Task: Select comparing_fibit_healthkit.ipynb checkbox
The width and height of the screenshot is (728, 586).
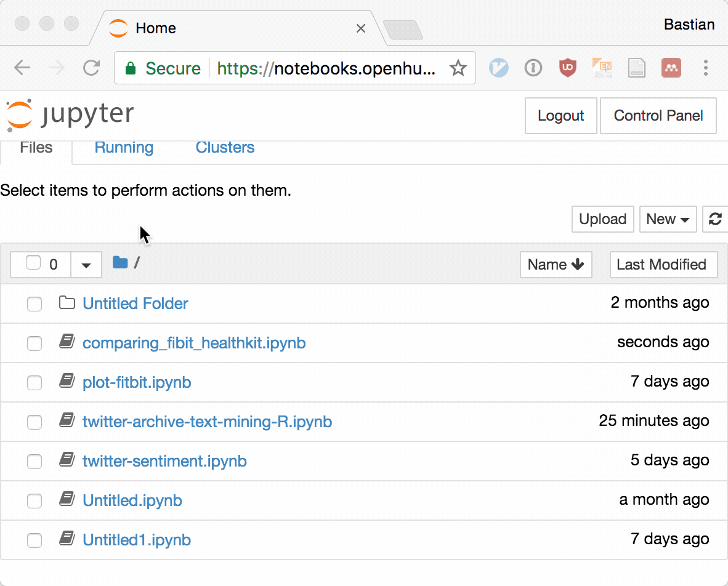Action: click(34, 343)
